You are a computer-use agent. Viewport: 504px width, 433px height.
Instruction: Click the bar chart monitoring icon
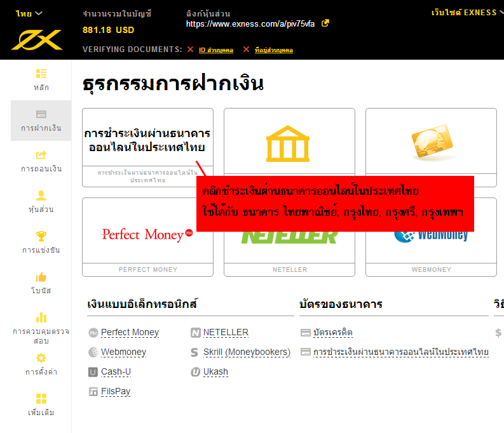(x=41, y=317)
